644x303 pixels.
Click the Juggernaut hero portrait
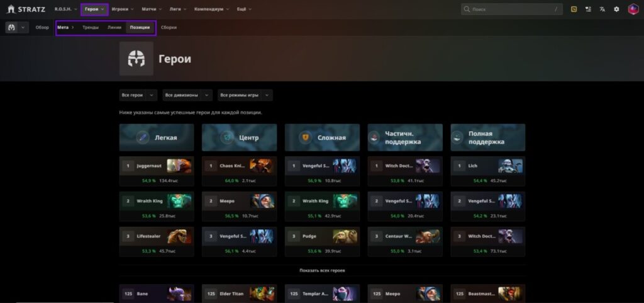coord(180,166)
